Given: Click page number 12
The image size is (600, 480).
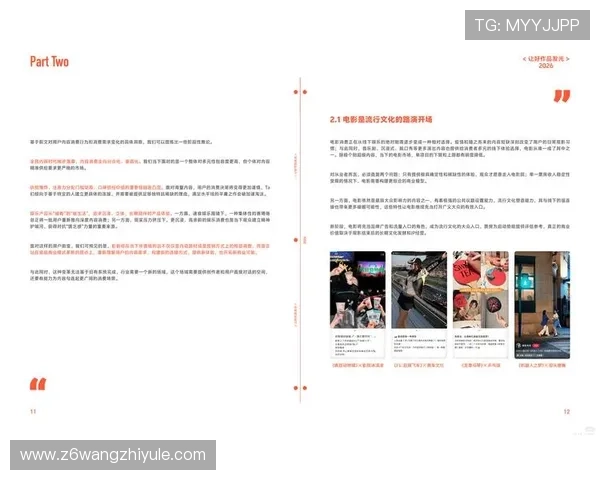Looking at the screenshot, I should 567,411.
